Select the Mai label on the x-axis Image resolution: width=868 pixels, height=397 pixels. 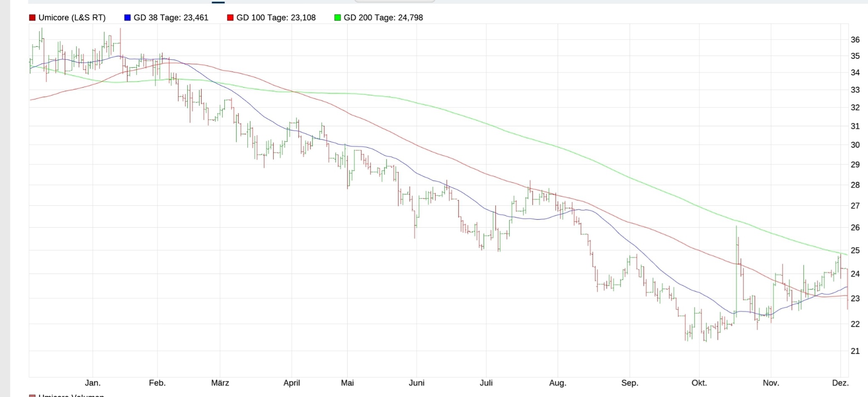(x=347, y=383)
